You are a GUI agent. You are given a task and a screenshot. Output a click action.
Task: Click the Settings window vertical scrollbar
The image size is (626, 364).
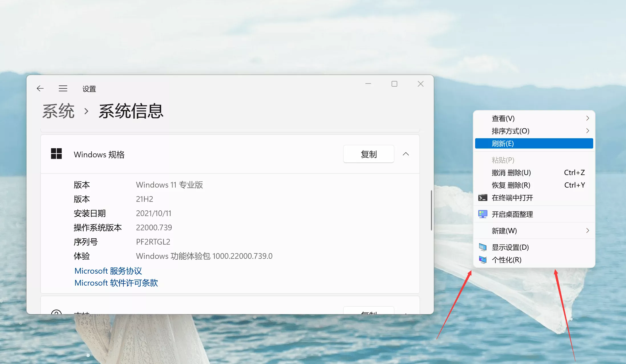pos(431,210)
